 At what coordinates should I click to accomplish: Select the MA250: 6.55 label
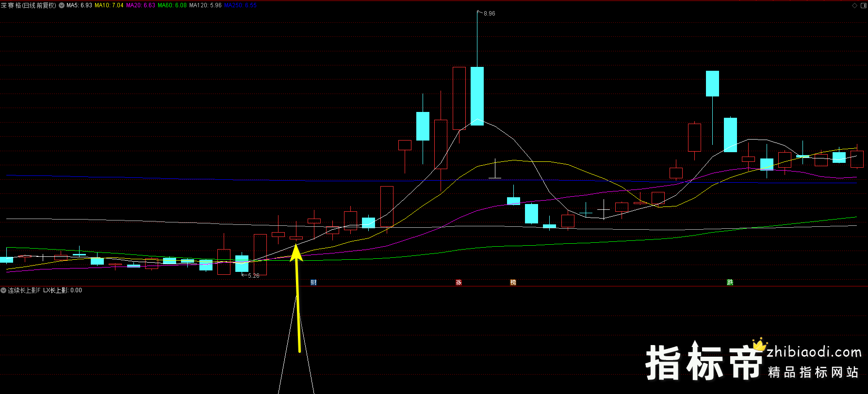pos(240,5)
